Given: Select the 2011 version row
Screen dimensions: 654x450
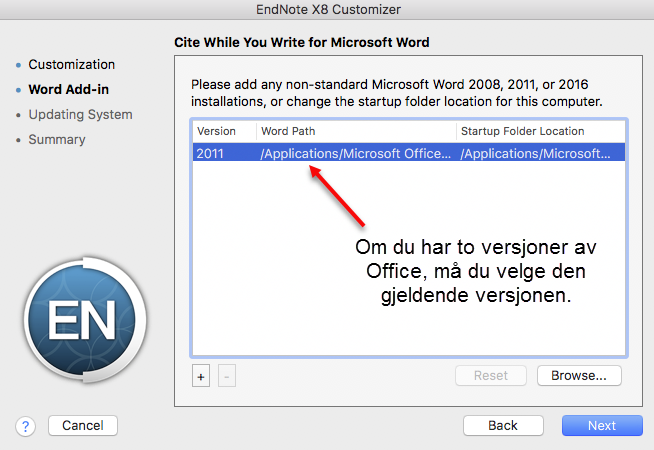Looking at the screenshot, I should click(x=211, y=153).
